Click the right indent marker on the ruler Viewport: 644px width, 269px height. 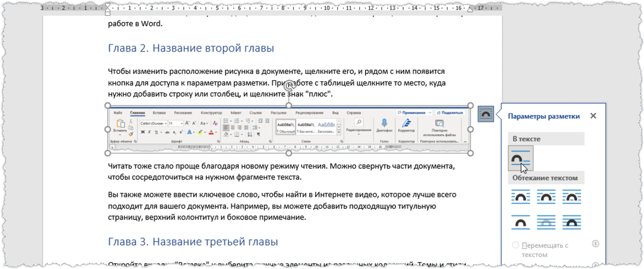point(471,10)
